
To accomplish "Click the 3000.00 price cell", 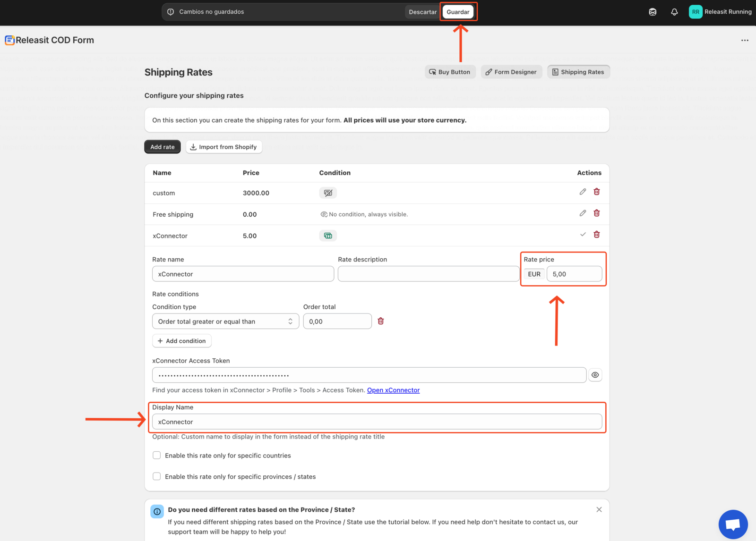I will (256, 193).
